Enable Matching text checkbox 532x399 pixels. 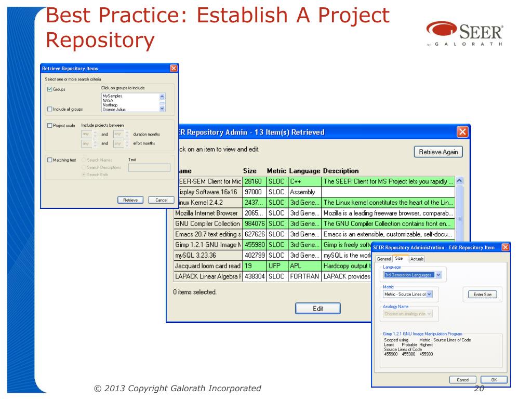pos(50,160)
